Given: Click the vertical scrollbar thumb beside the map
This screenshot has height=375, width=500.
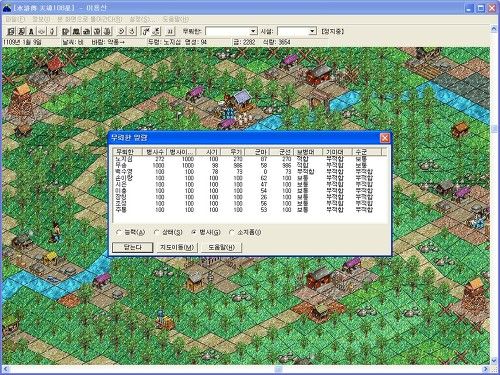Looking at the screenshot, I should point(494,128).
